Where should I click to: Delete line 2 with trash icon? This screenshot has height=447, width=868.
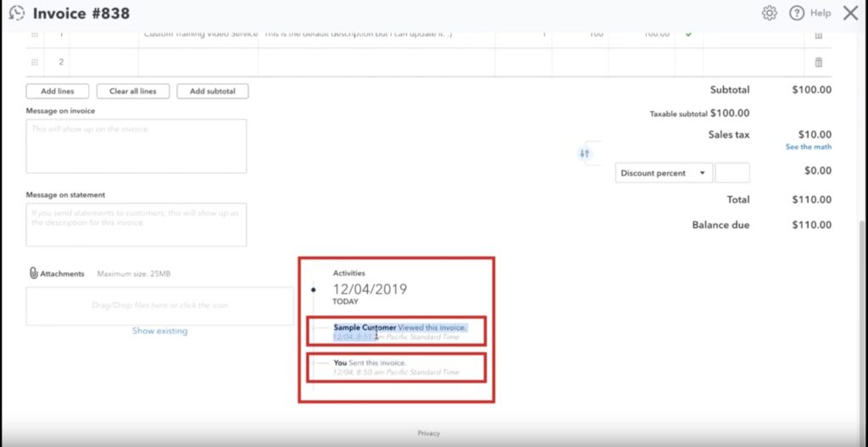(x=818, y=62)
